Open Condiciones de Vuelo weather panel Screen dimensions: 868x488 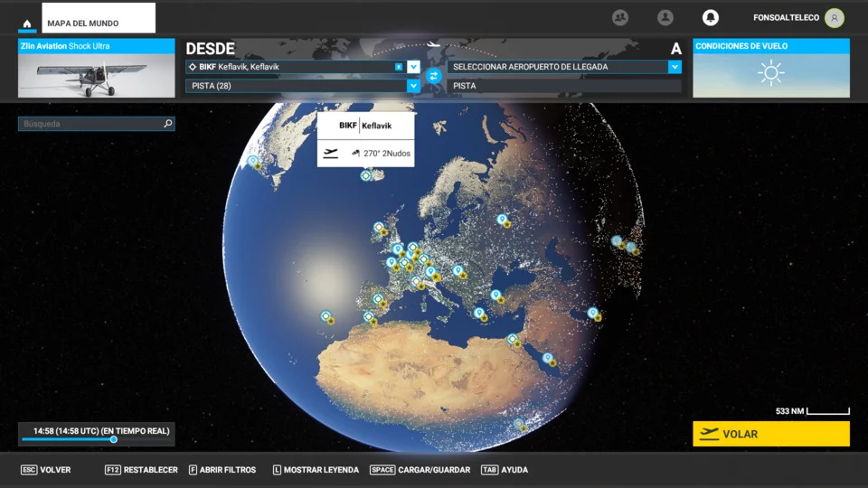pyautogui.click(x=771, y=68)
